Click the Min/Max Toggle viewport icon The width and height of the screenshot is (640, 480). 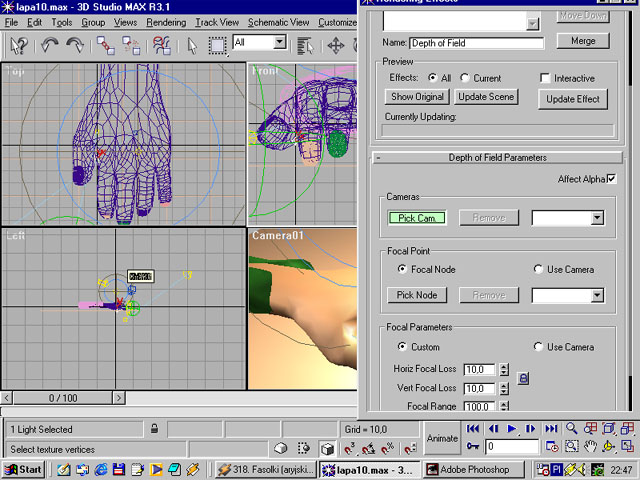[x=627, y=446]
